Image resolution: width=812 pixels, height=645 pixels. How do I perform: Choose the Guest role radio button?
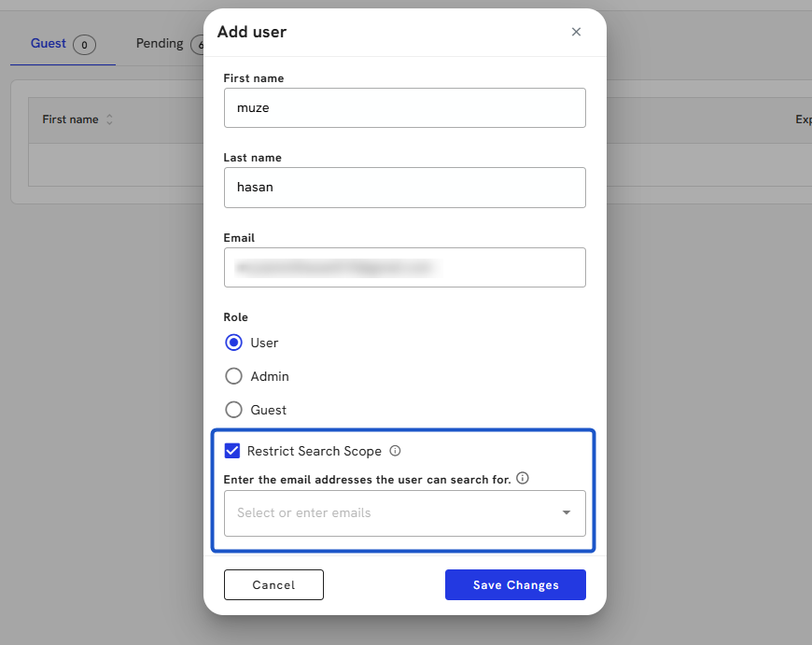point(234,410)
